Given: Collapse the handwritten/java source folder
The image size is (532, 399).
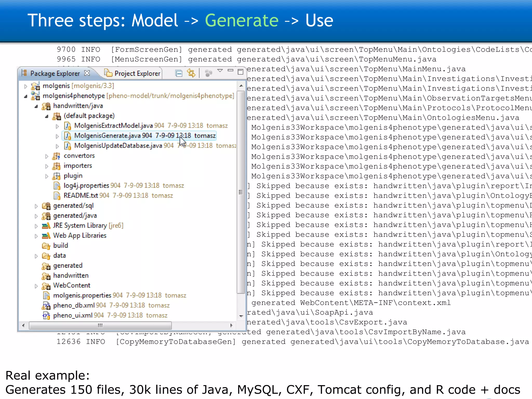Looking at the screenshot, I should pyautogui.click(x=36, y=106).
